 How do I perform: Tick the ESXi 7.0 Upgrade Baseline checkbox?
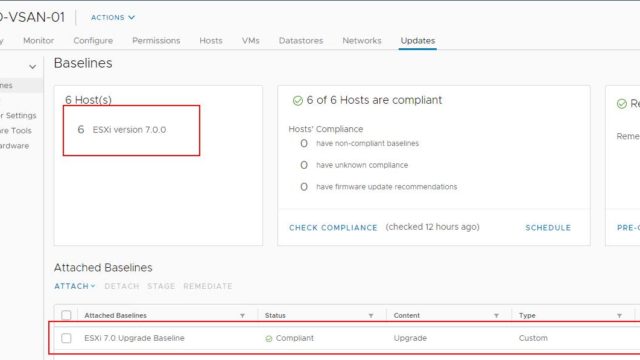coord(66,338)
